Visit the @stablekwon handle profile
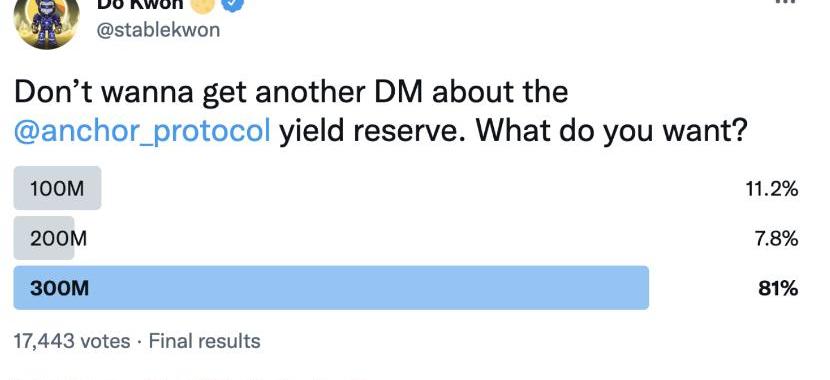The image size is (830, 380). coord(158,30)
